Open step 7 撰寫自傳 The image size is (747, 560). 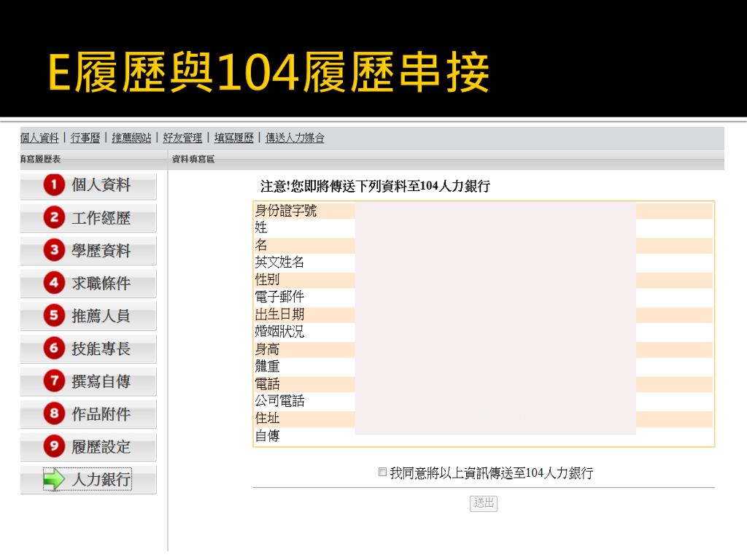[x=88, y=381]
